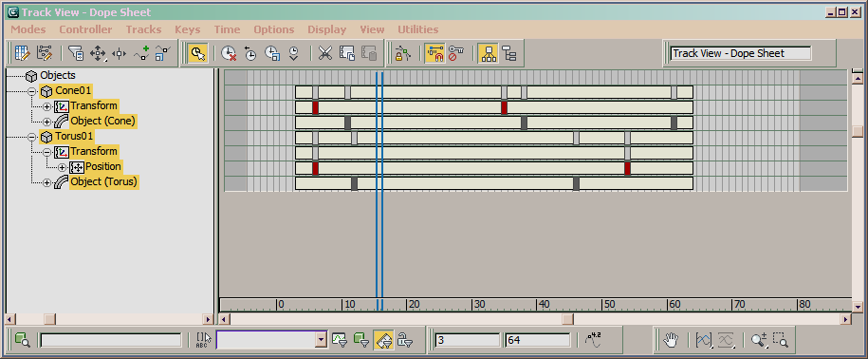
Task: Select the Pan hand tool
Action: tap(671, 340)
